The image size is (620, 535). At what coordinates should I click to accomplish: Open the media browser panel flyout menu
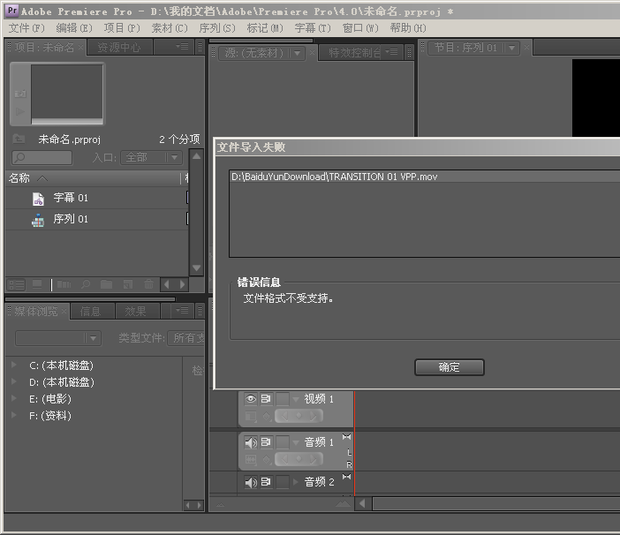pyautogui.click(x=182, y=311)
